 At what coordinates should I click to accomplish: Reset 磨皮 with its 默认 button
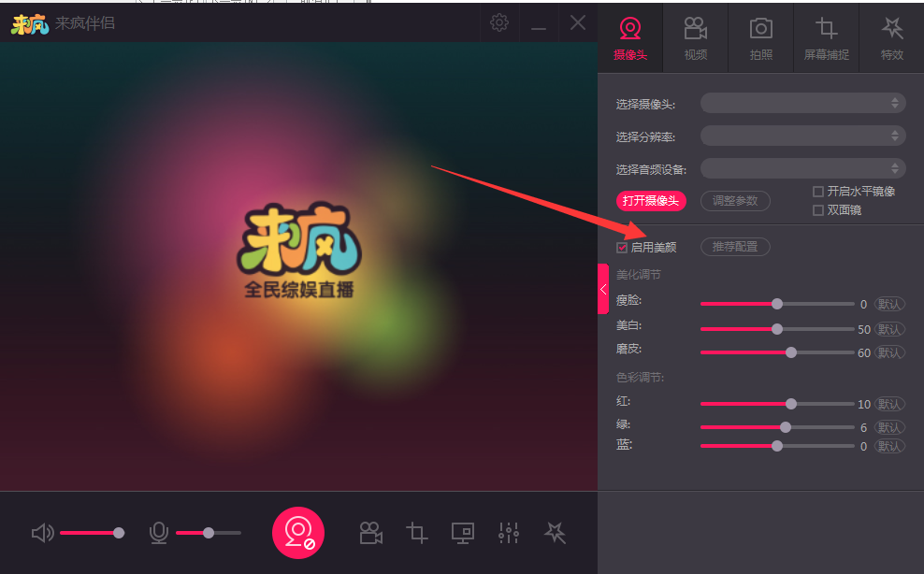pos(889,352)
